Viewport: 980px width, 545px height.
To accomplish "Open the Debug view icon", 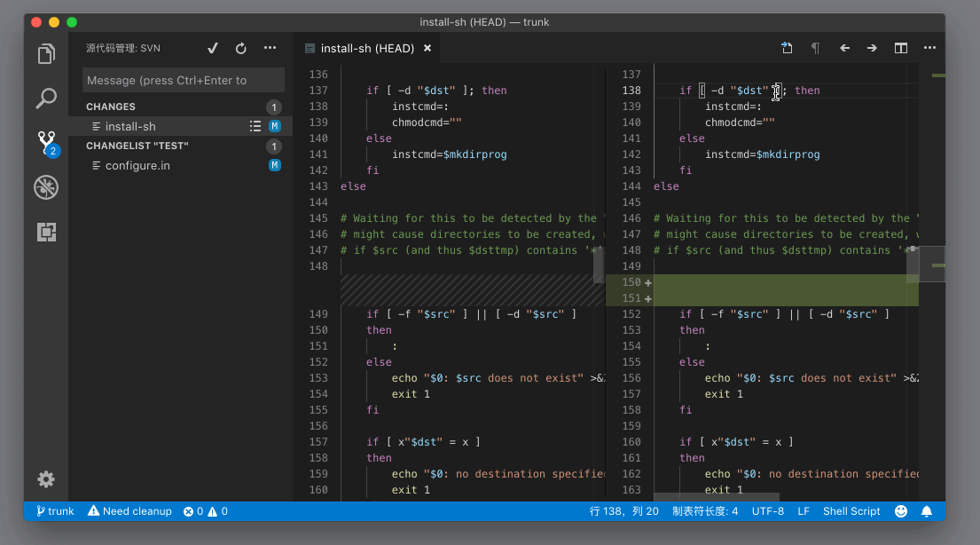I will [x=46, y=186].
